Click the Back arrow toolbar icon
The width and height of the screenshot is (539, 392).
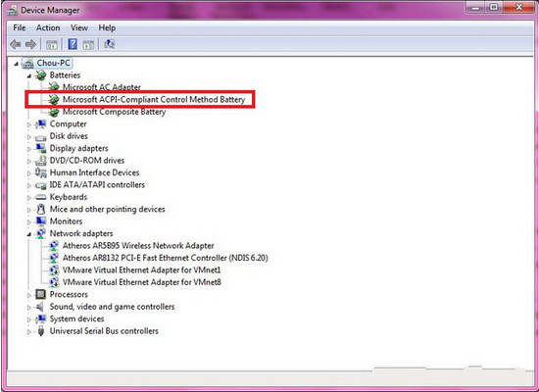(x=16, y=44)
